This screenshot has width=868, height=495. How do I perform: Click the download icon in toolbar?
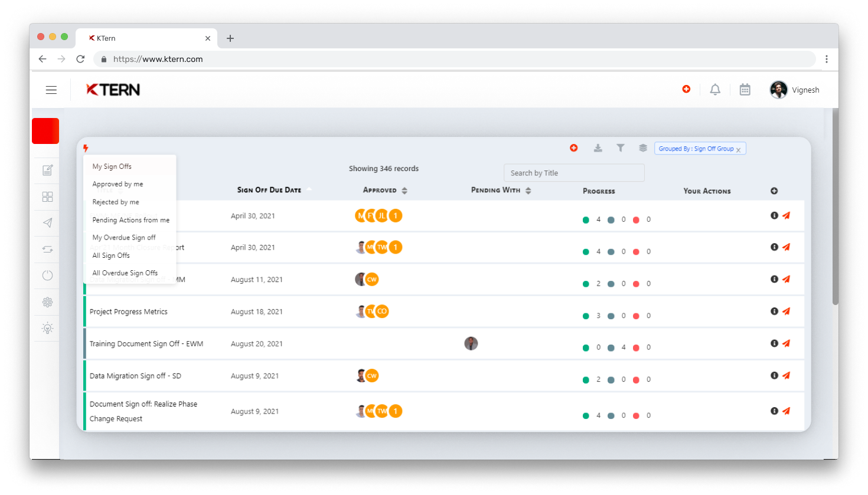click(598, 148)
